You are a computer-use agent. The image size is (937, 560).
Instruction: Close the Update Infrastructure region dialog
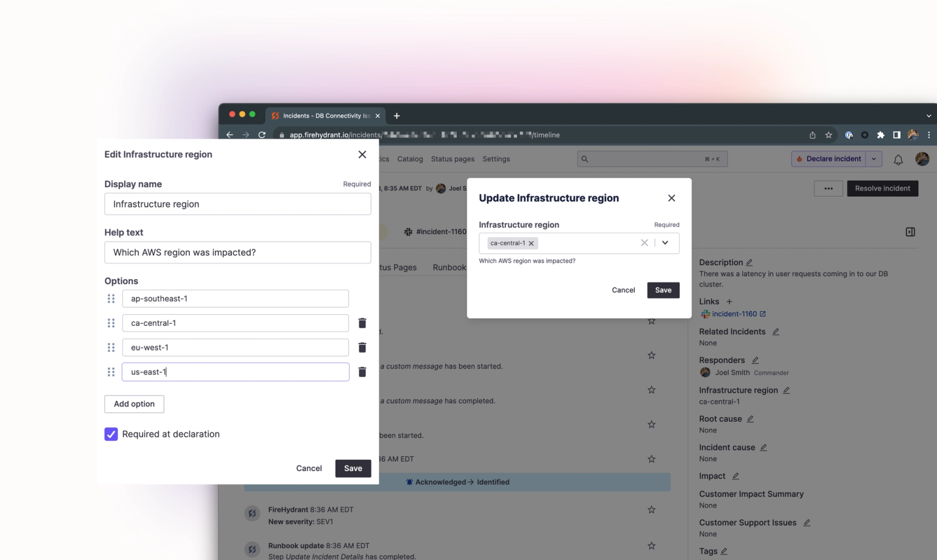672,198
